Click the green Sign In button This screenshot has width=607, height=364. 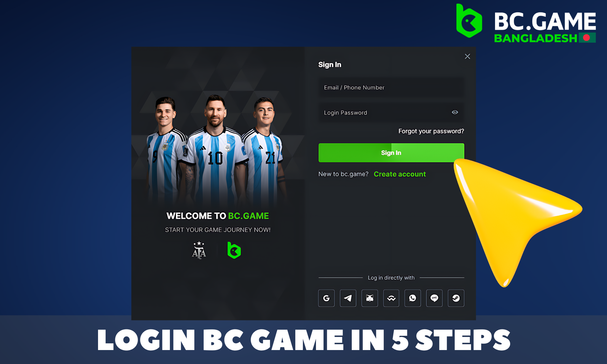[390, 153]
